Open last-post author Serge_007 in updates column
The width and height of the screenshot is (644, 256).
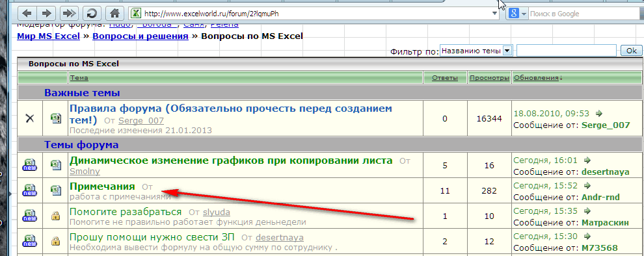[x=606, y=125]
